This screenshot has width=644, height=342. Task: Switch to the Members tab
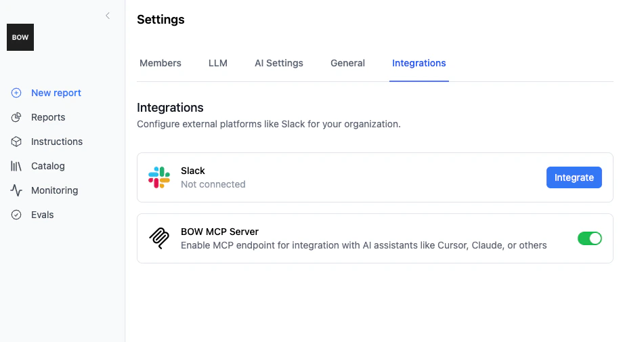coord(160,63)
